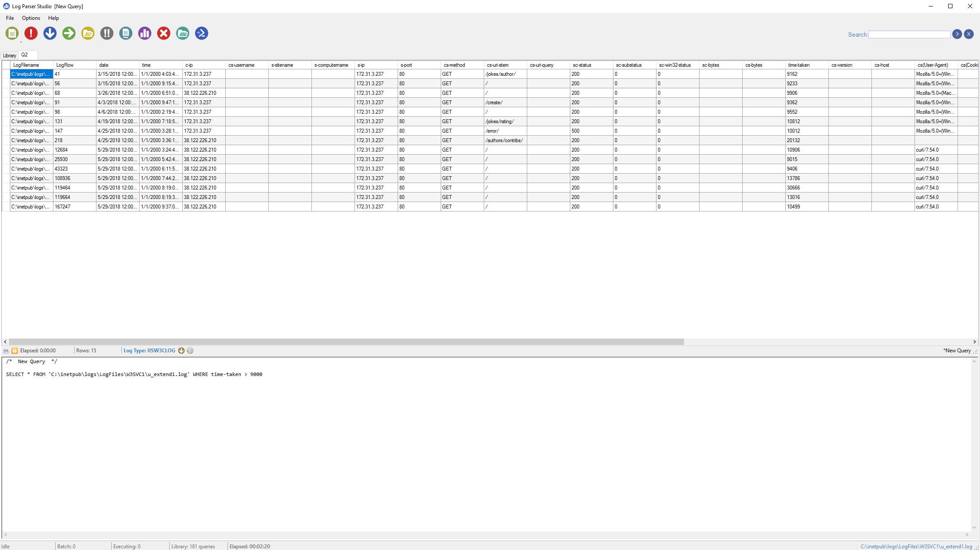Click the red X close query icon
Image resolution: width=980 pixels, height=550 pixels.
click(x=163, y=33)
